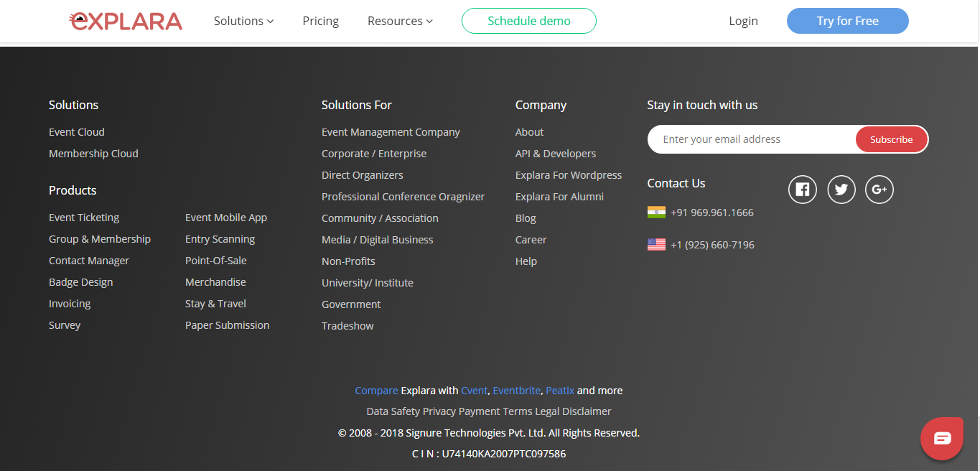Open the Facebook social icon
The image size is (980, 471).
point(803,190)
